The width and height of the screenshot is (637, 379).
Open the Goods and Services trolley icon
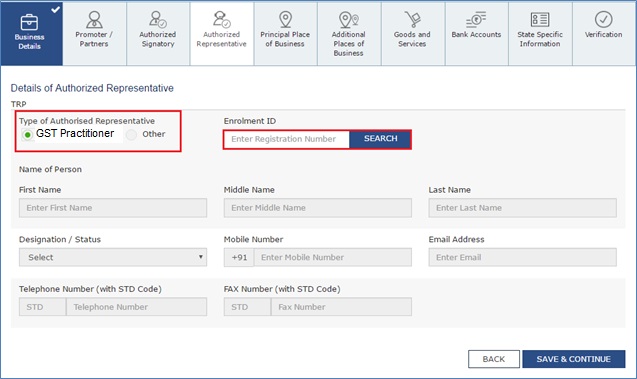[x=412, y=19]
